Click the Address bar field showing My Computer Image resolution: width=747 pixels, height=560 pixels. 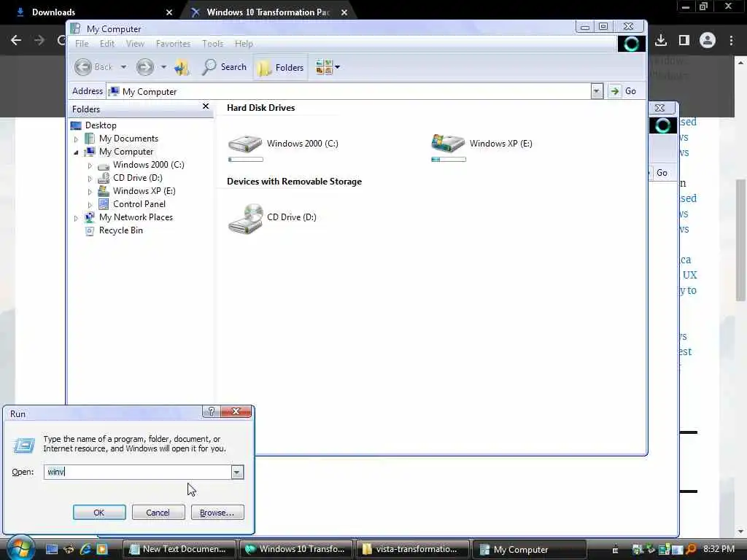pos(349,91)
